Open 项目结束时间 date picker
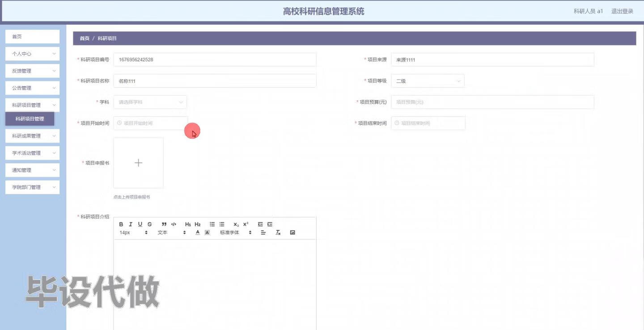644x330 pixels. coord(428,123)
